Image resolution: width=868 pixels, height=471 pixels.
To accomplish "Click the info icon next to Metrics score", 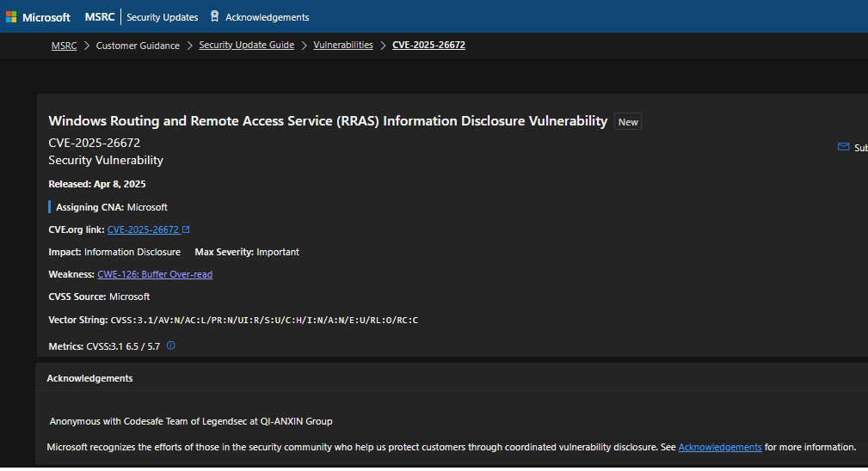I will coord(170,346).
